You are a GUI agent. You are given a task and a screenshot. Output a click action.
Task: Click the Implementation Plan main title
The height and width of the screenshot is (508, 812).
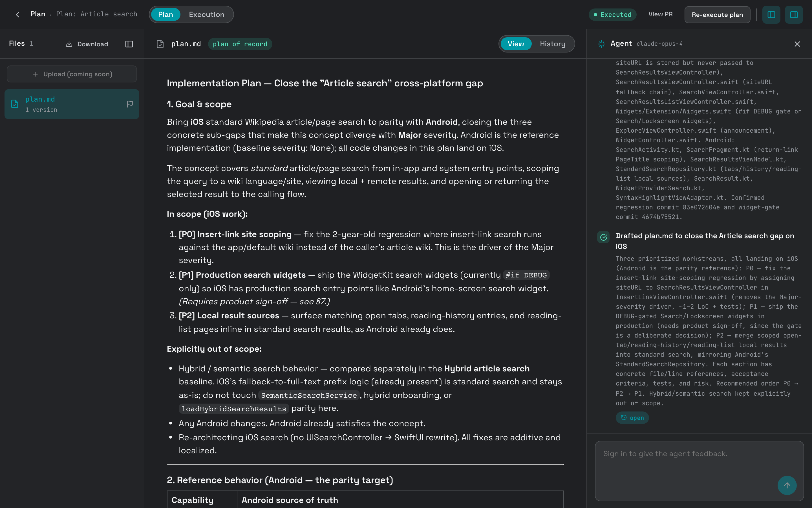[x=325, y=83]
